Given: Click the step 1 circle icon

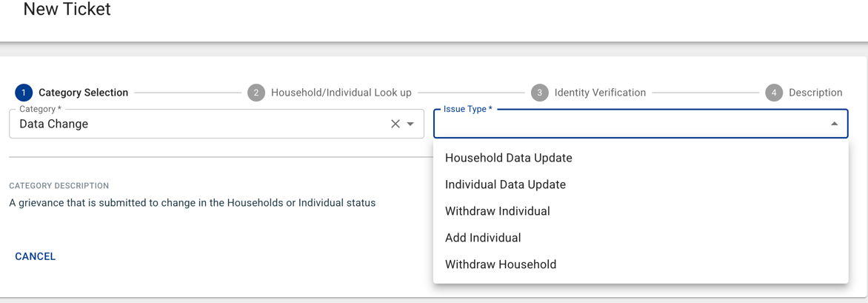Looking at the screenshot, I should (24, 93).
